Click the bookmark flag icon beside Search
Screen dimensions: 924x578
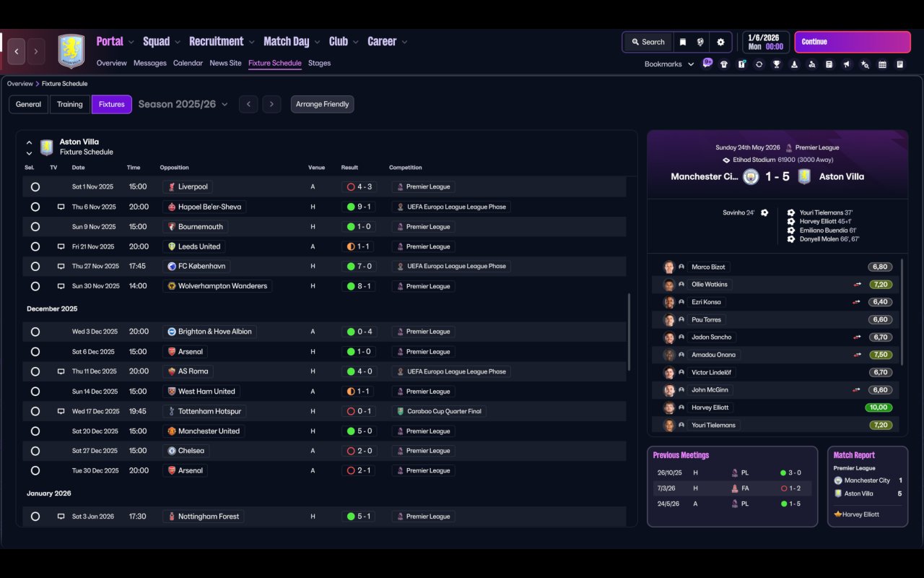(x=682, y=42)
